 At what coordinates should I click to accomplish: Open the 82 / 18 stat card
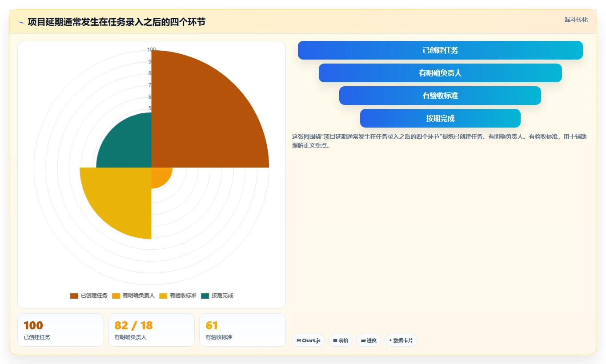(152, 330)
